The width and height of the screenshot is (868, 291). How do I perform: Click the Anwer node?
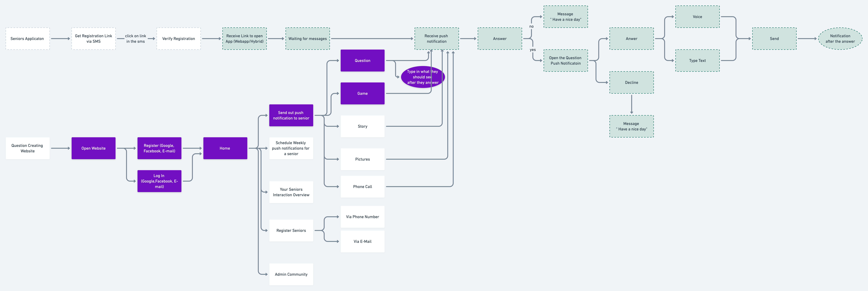point(631,39)
